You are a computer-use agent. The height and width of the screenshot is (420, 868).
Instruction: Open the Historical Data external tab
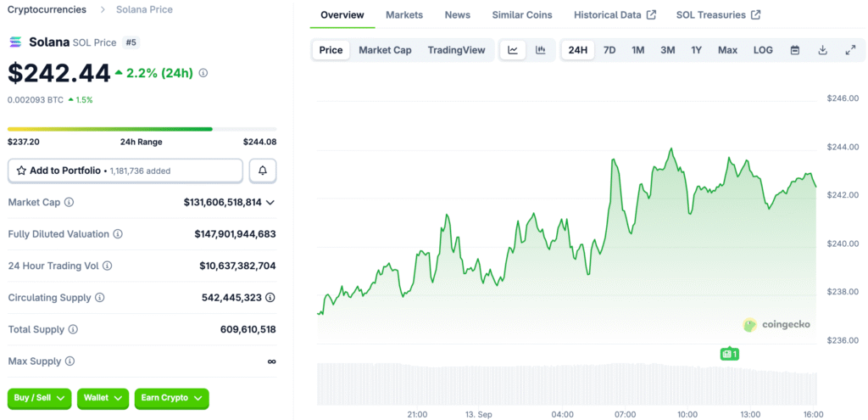[x=615, y=15]
